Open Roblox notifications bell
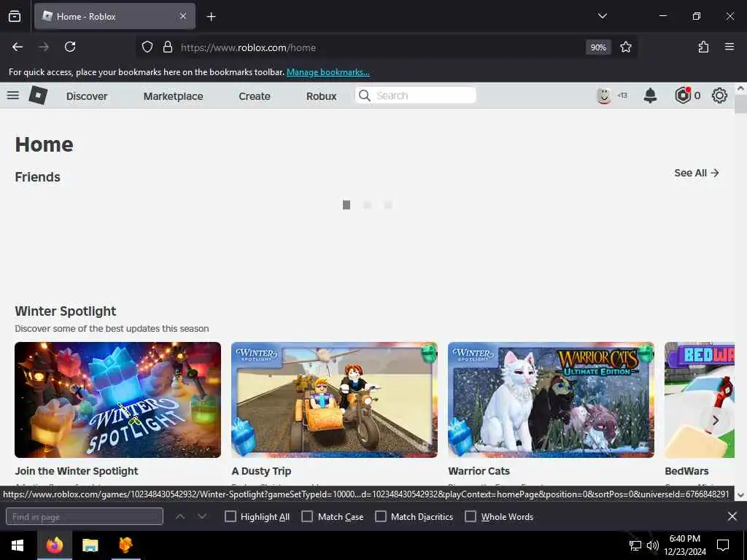This screenshot has width=747, height=560. tap(650, 96)
